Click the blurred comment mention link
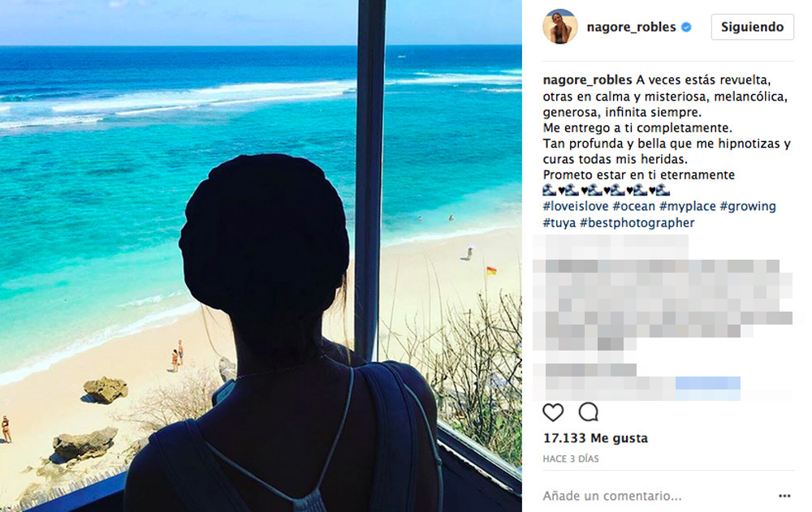 [708, 388]
